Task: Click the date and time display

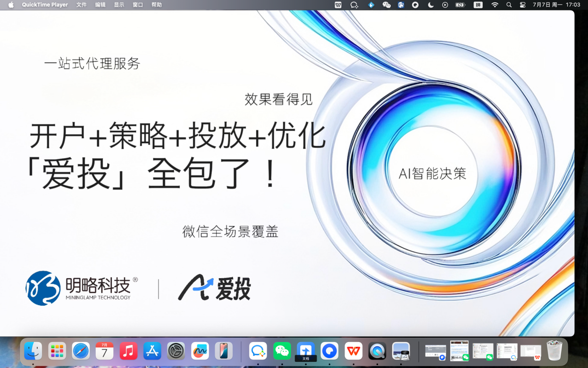Action: 556,5
